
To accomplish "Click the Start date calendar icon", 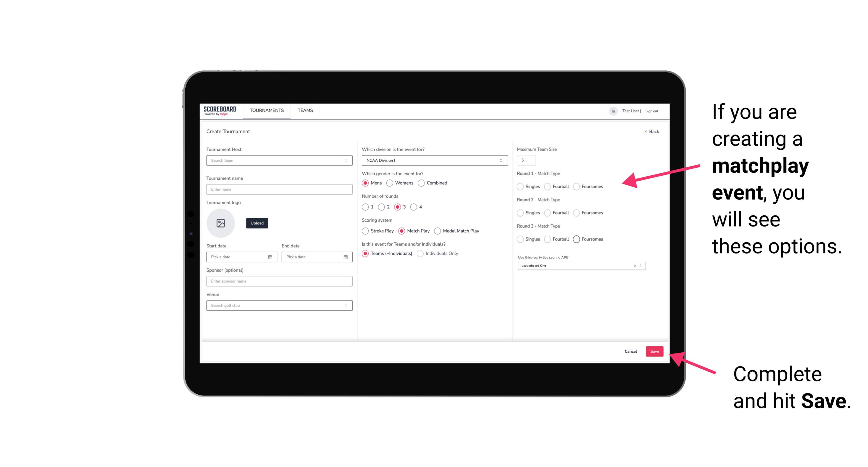I will point(270,257).
